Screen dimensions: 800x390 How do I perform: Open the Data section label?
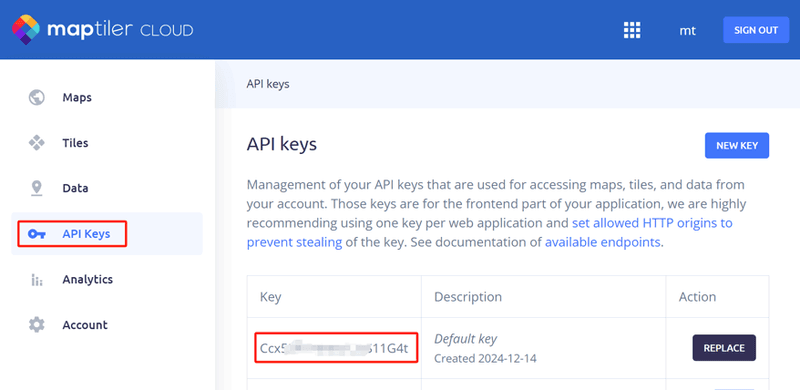(76, 188)
